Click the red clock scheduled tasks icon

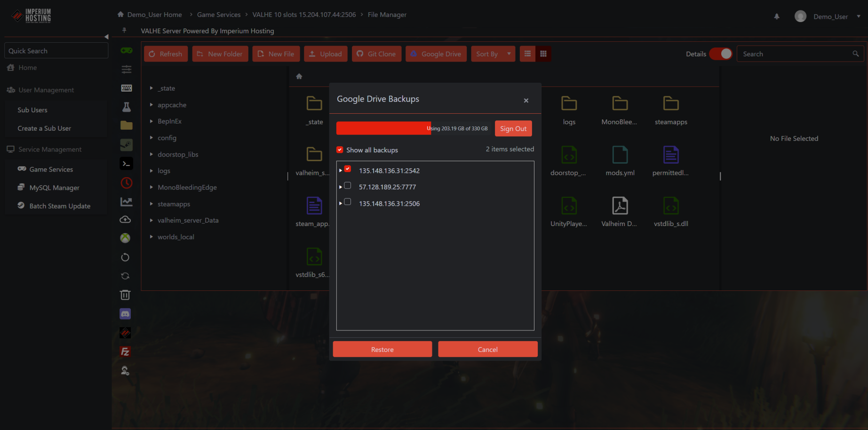(x=126, y=183)
